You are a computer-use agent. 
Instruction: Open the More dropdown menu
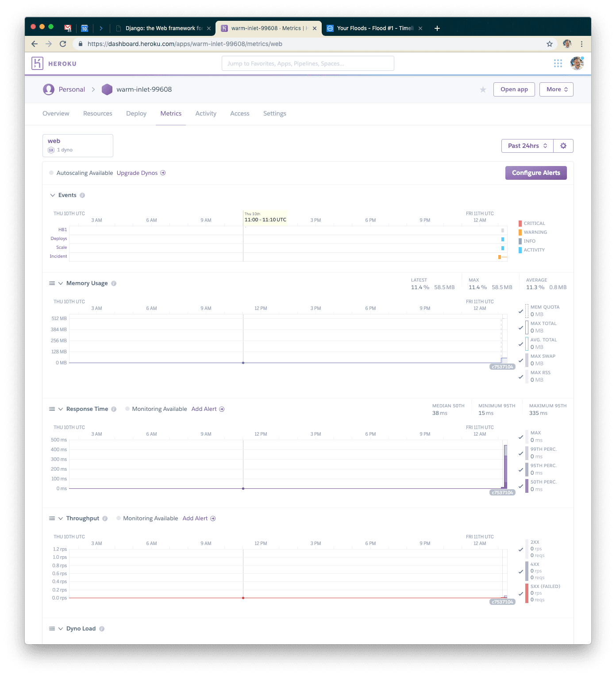[556, 89]
